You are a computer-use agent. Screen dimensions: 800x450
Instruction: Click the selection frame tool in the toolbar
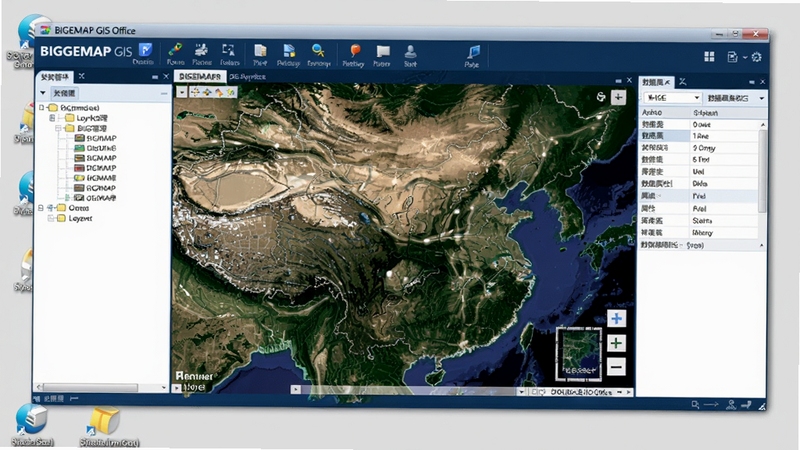coord(229,50)
